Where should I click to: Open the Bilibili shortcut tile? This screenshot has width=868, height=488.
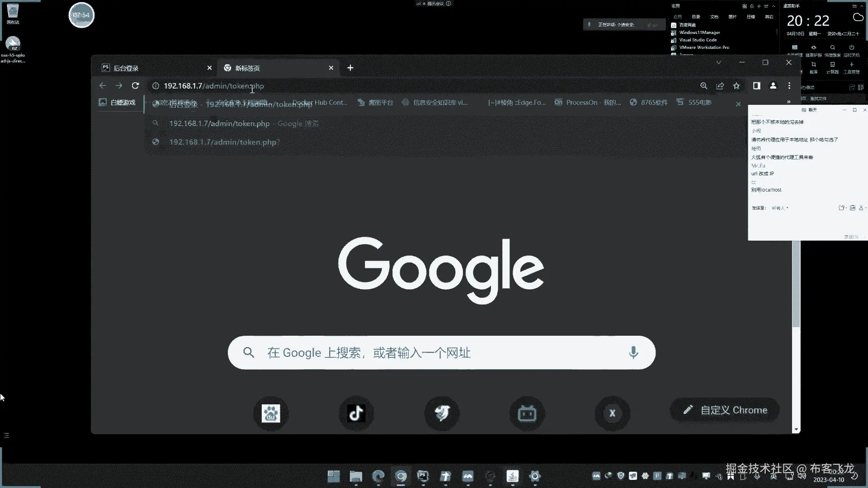pyautogui.click(x=527, y=413)
